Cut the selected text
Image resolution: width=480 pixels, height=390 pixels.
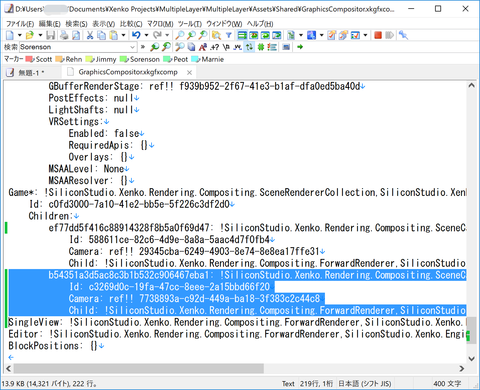point(90,35)
